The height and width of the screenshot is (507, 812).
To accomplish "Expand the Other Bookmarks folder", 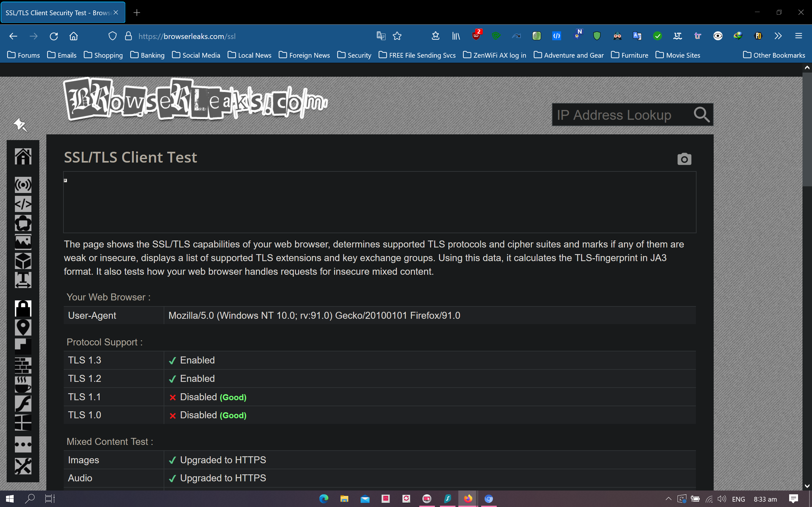I will (774, 55).
